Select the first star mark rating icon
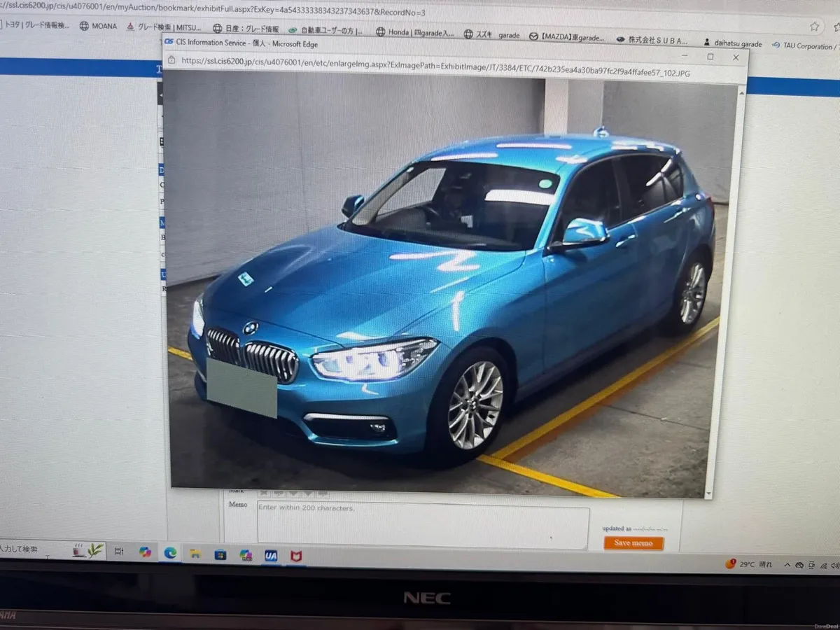Screen dimensions: 840x630 click(x=263, y=492)
